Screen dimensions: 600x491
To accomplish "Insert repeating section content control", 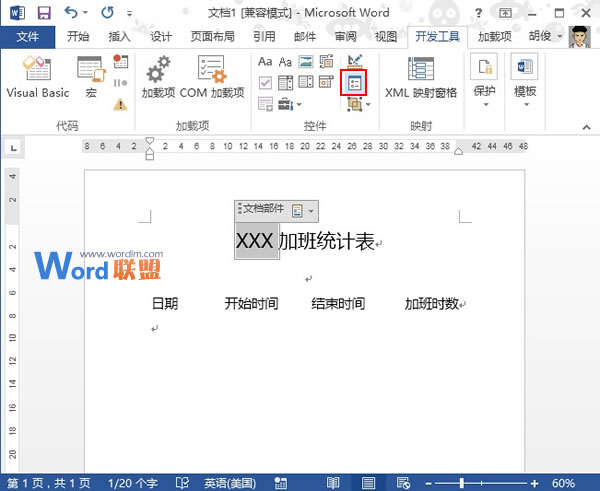I will point(265,104).
